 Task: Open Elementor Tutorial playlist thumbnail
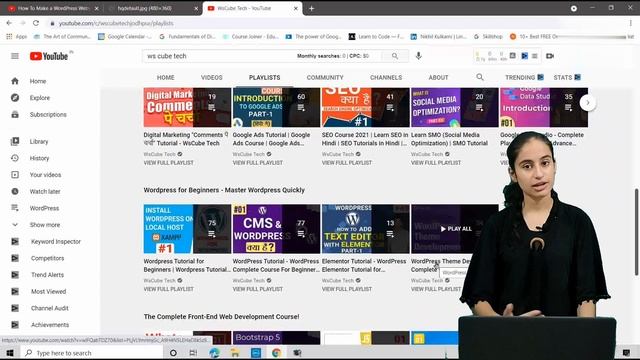click(x=365, y=229)
